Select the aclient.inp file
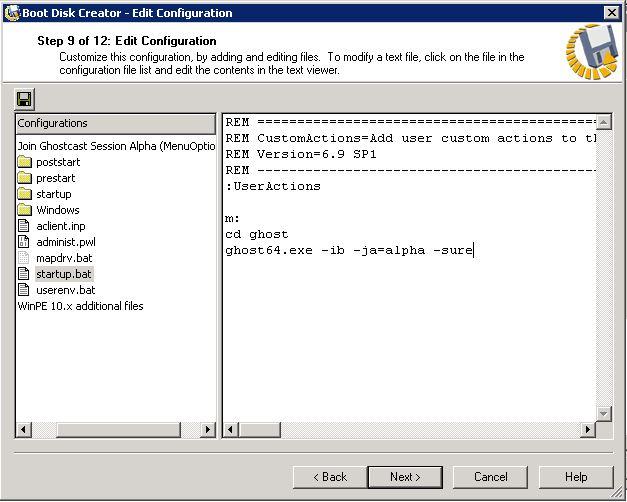627x502 pixels. click(x=60, y=226)
